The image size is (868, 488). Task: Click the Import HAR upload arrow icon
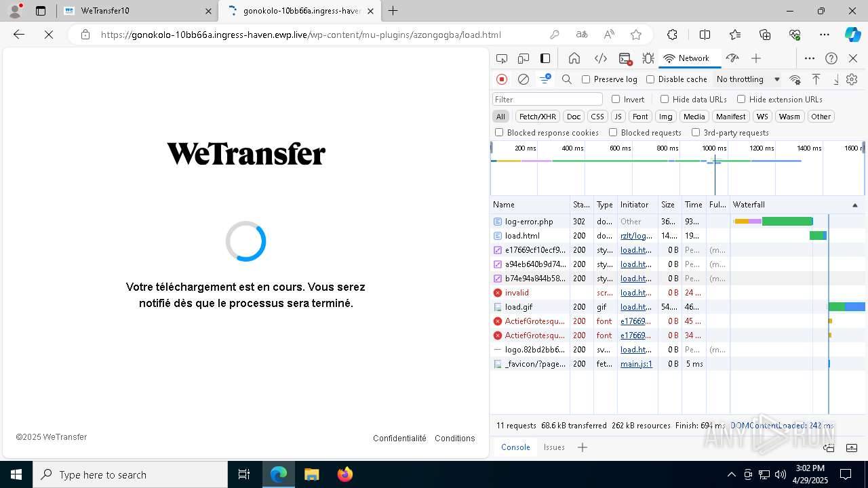(816, 79)
